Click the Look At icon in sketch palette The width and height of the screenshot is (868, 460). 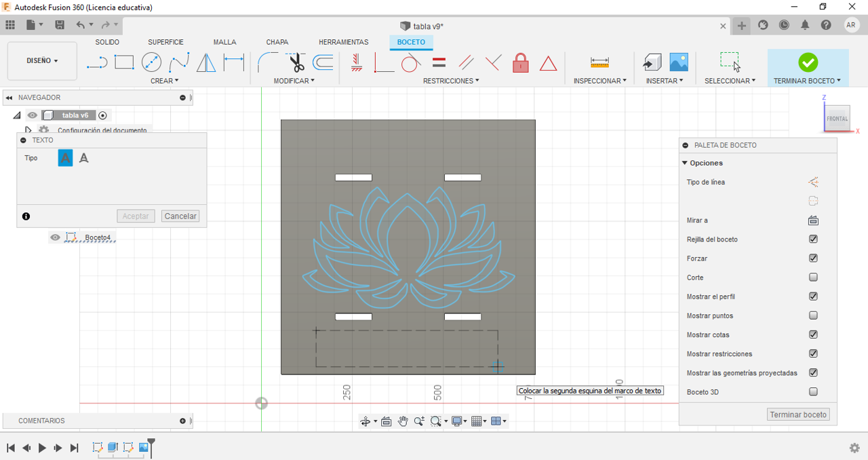point(813,221)
